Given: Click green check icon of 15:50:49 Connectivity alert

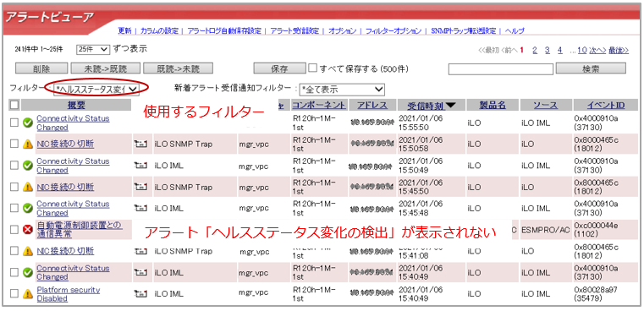Looking at the screenshot, I should (x=28, y=166).
